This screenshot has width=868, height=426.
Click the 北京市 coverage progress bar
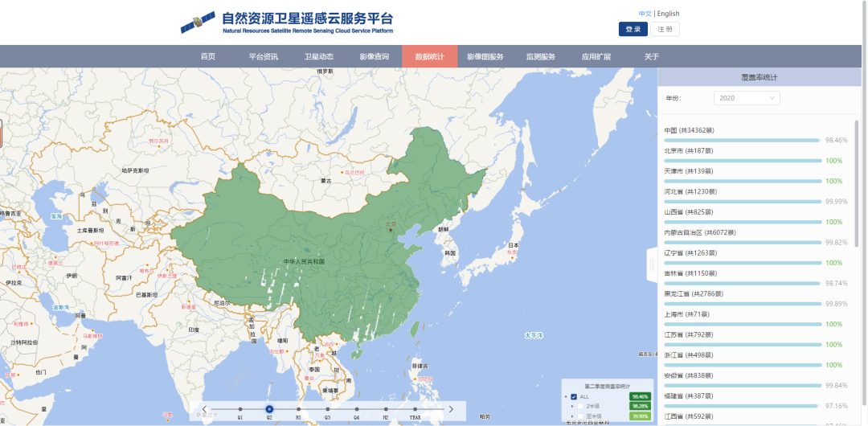[x=743, y=161]
